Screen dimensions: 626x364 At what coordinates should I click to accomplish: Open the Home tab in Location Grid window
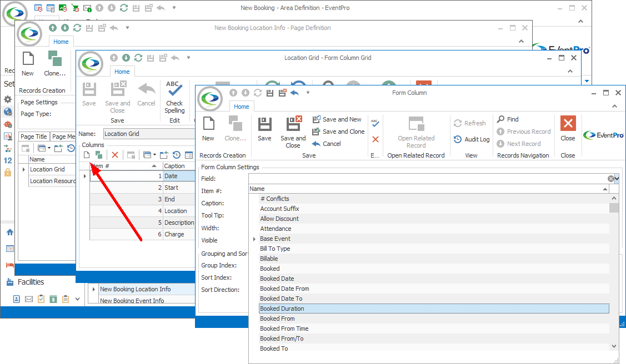(x=122, y=72)
